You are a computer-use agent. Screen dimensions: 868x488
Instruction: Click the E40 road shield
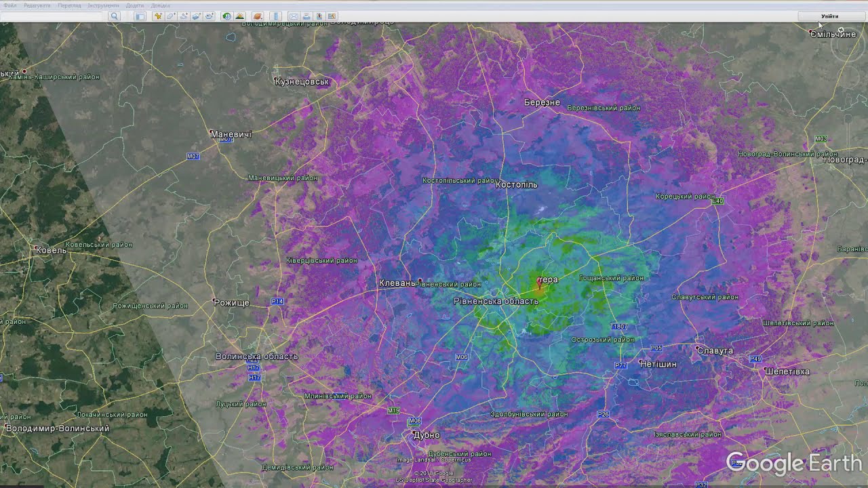(718, 201)
